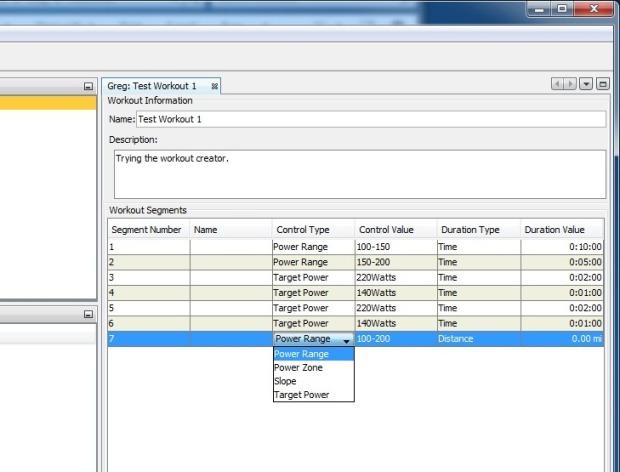
Task: Sort by Duration Value column header
Action: point(554,230)
